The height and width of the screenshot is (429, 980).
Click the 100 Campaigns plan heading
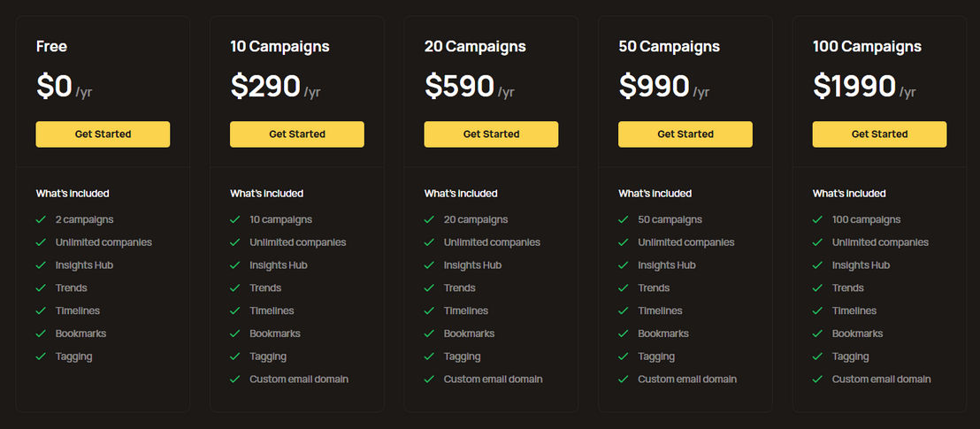(x=867, y=46)
